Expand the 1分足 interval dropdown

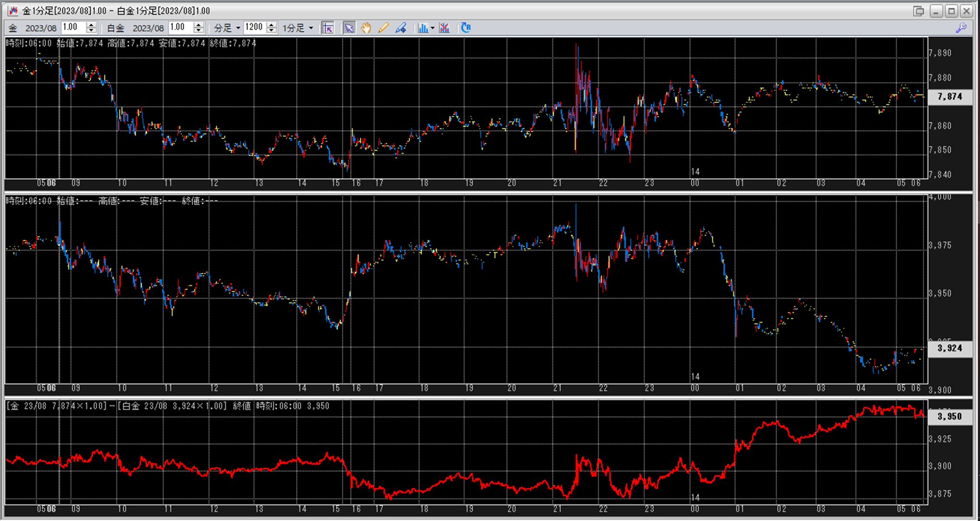pyautogui.click(x=298, y=28)
